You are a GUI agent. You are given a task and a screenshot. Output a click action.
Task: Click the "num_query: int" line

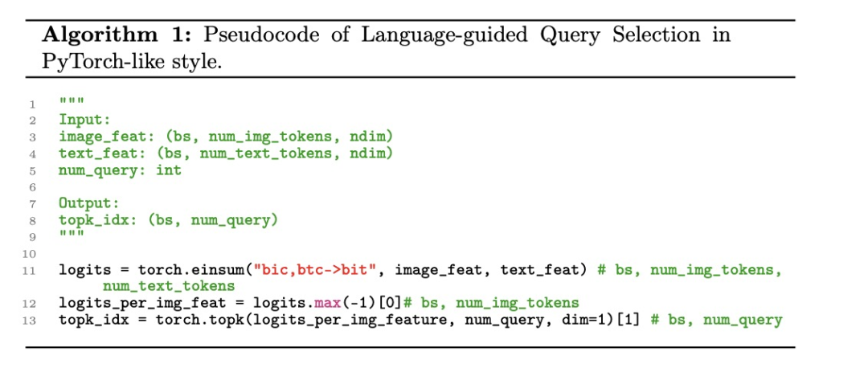point(120,170)
